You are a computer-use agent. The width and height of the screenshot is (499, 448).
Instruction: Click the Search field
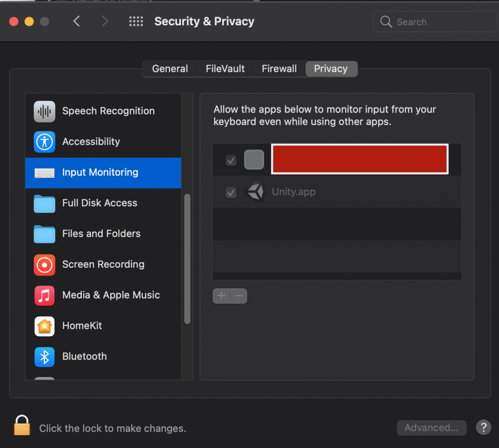coord(434,22)
